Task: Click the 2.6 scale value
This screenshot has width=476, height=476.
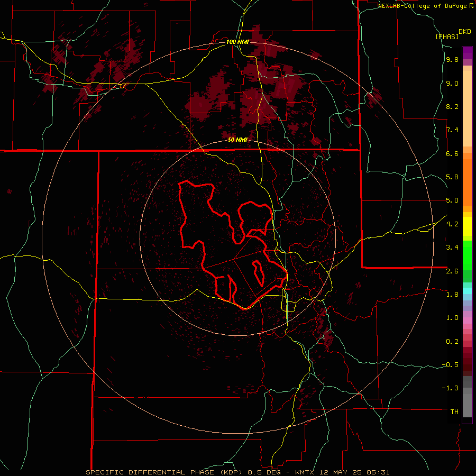Action: click(452, 271)
